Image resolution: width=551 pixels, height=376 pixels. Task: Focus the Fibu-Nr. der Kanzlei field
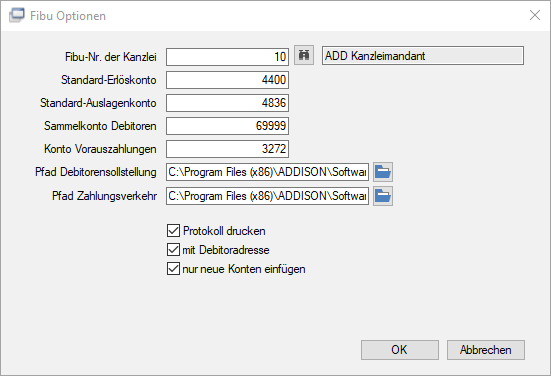(x=227, y=57)
